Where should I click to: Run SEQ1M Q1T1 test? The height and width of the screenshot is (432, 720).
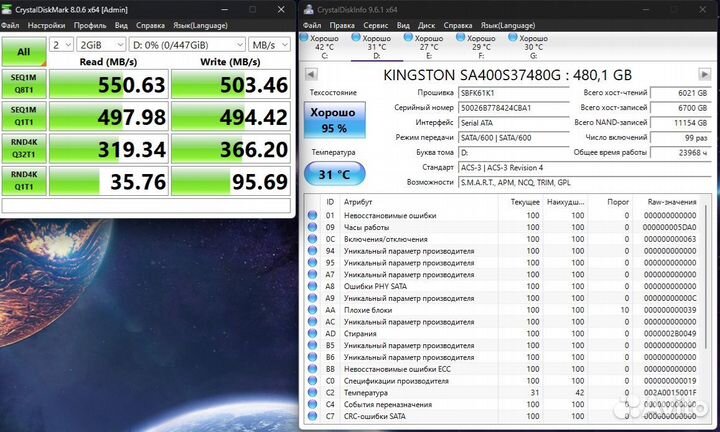(24, 116)
